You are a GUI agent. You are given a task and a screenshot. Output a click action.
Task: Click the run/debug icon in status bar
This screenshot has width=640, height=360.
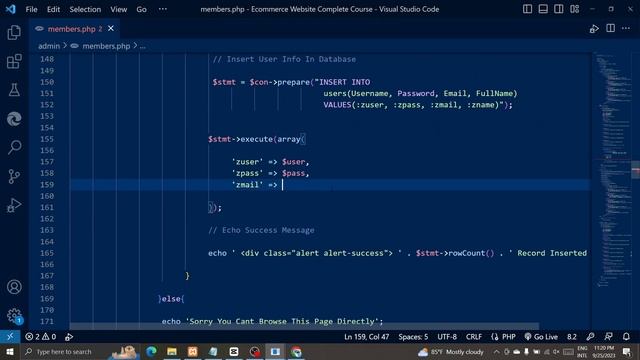(x=69, y=337)
